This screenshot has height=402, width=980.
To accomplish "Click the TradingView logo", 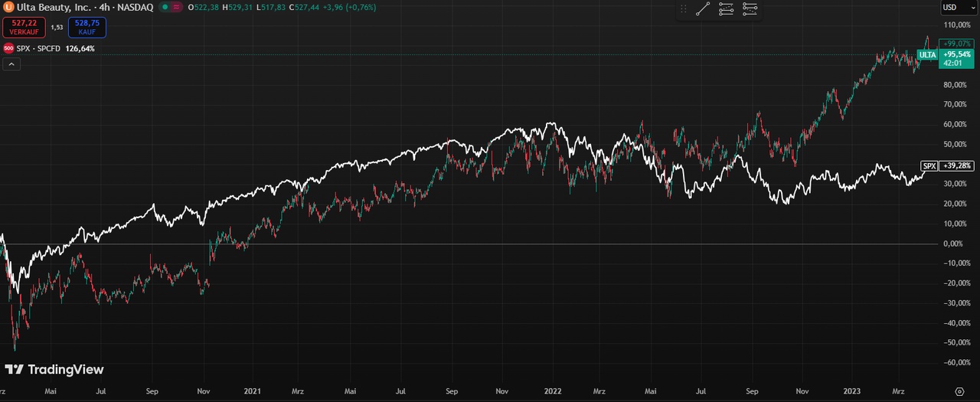I will (54, 370).
